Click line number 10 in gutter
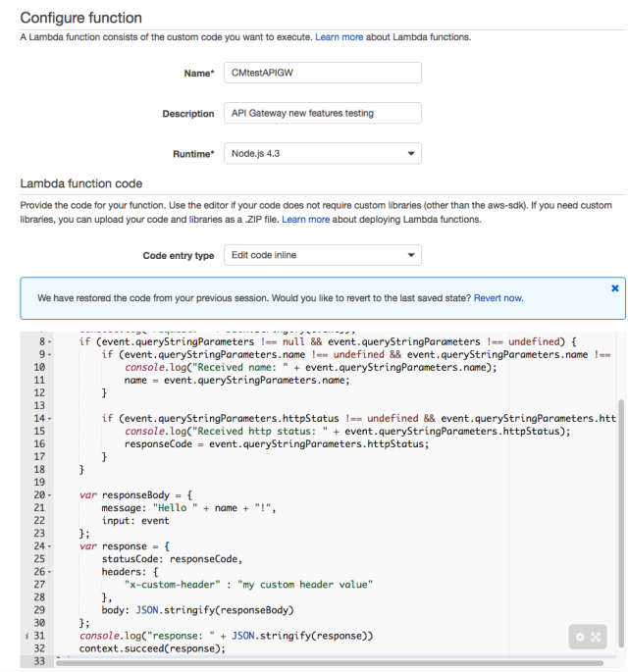The image size is (628, 672). tap(39, 367)
